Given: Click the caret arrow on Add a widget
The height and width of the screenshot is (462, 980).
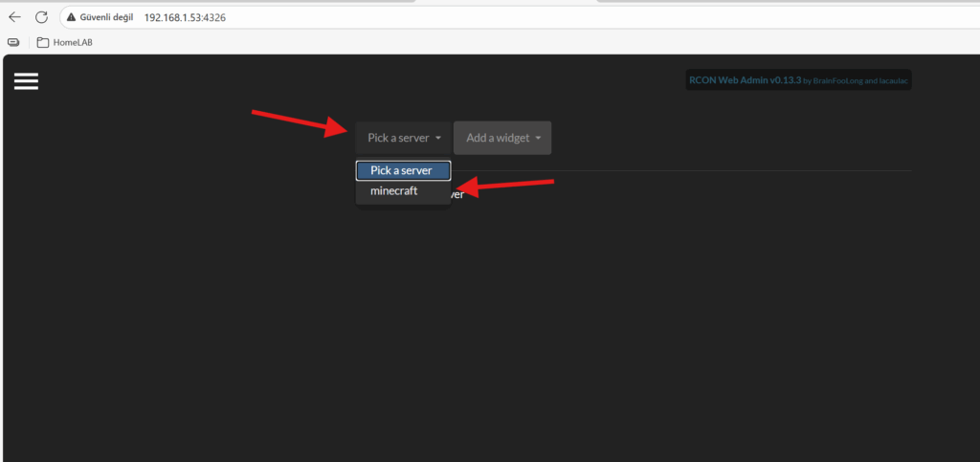Looking at the screenshot, I should click(x=538, y=139).
